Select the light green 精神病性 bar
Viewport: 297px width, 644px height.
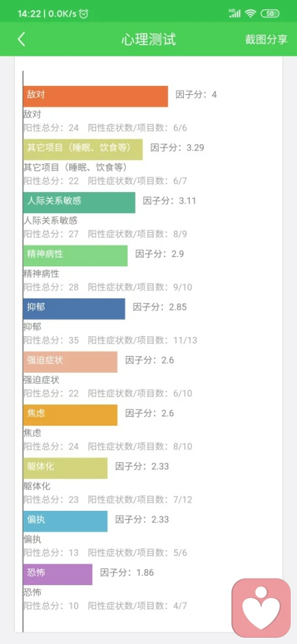[x=75, y=256]
